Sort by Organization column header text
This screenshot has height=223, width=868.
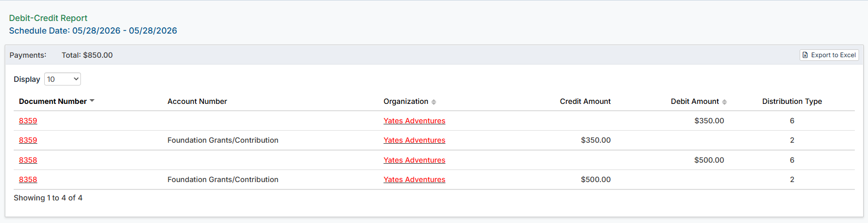[x=406, y=101]
